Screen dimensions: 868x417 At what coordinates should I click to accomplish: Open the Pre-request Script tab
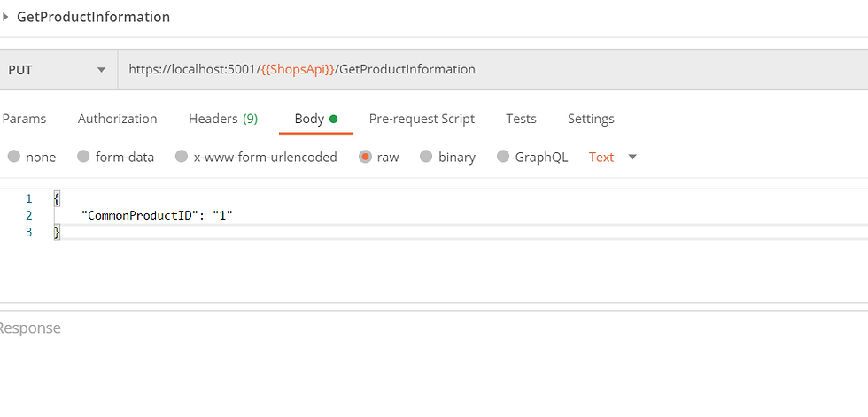(x=422, y=119)
